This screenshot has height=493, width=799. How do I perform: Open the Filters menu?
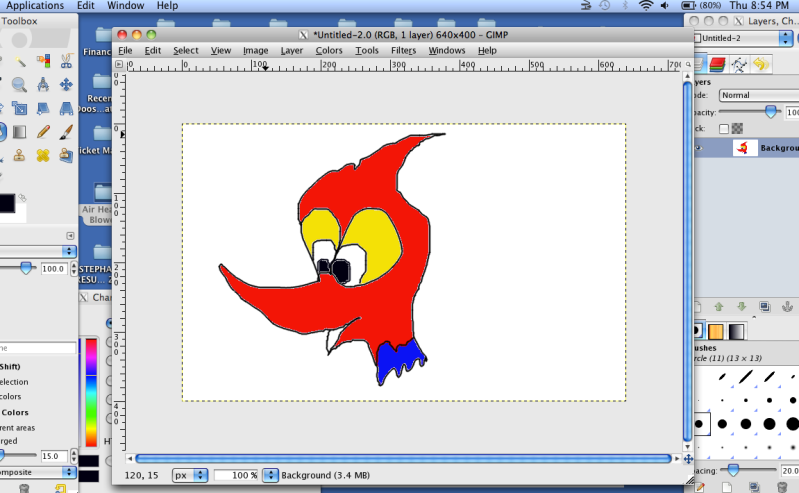pyautogui.click(x=403, y=50)
